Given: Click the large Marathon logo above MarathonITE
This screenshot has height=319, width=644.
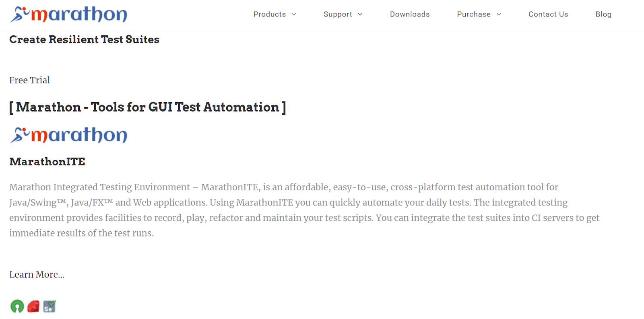Looking at the screenshot, I should (x=69, y=135).
